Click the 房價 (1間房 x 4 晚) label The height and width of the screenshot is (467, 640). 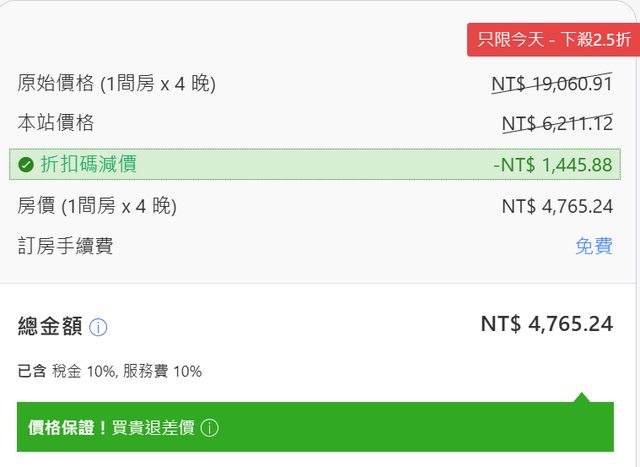point(97,206)
